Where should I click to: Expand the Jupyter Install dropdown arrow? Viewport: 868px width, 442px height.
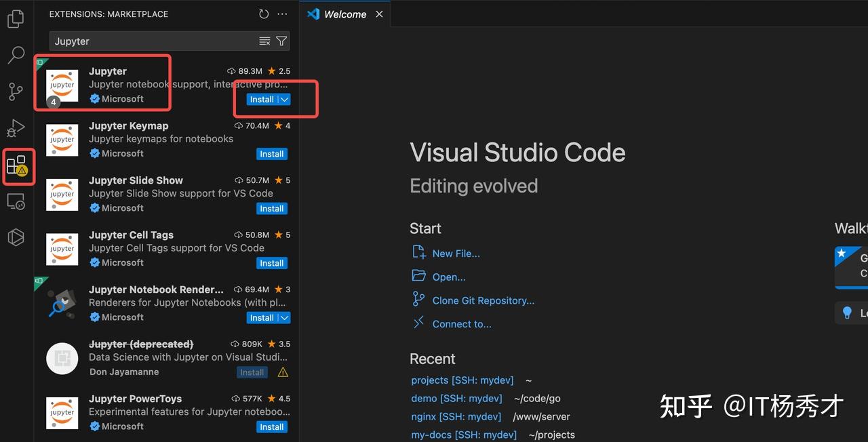pyautogui.click(x=285, y=100)
